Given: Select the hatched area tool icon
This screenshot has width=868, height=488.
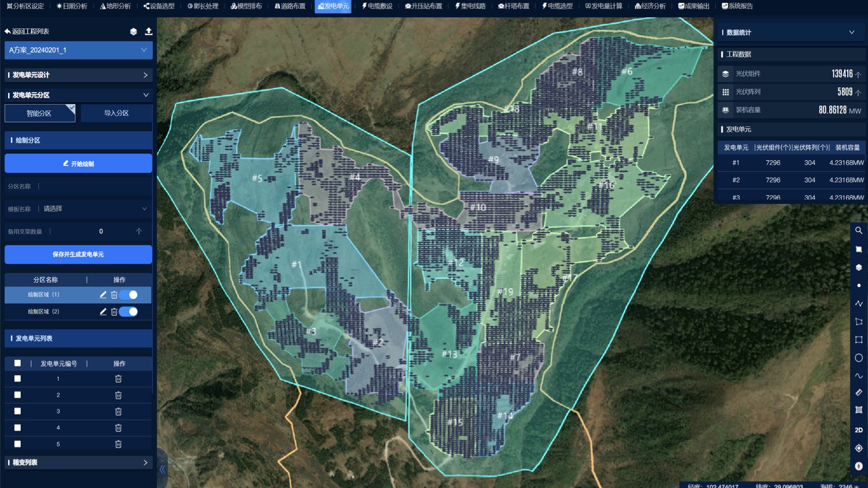Looking at the screenshot, I should [x=859, y=410].
